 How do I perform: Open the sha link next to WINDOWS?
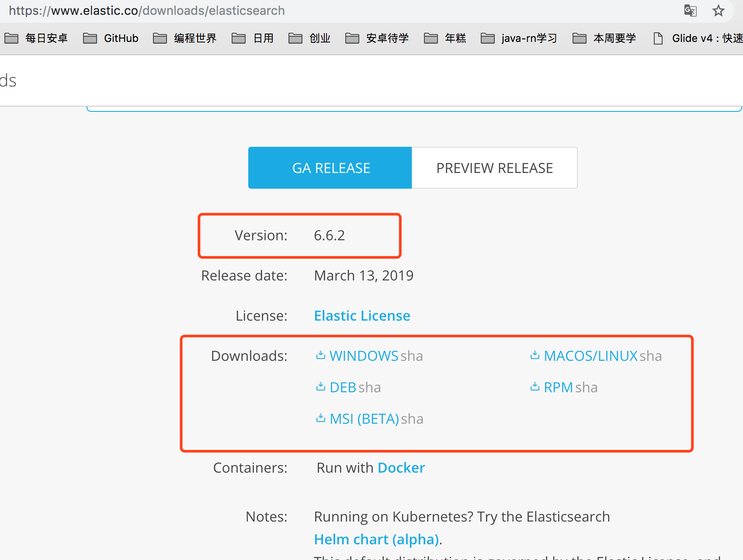[412, 356]
